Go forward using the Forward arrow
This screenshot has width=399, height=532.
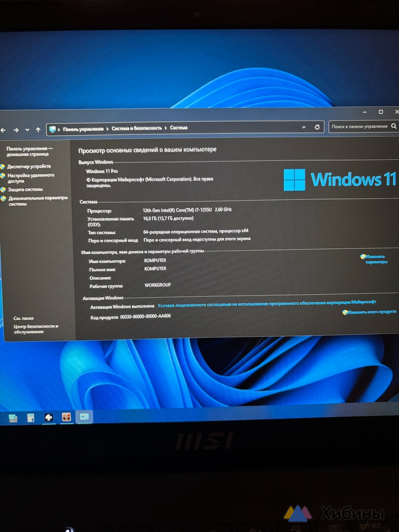pos(16,130)
